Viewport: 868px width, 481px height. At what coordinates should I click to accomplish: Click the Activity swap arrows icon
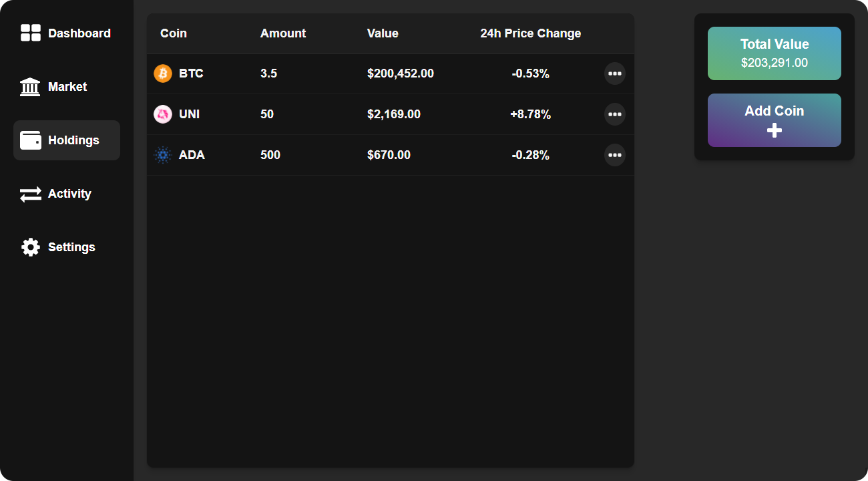point(31,194)
